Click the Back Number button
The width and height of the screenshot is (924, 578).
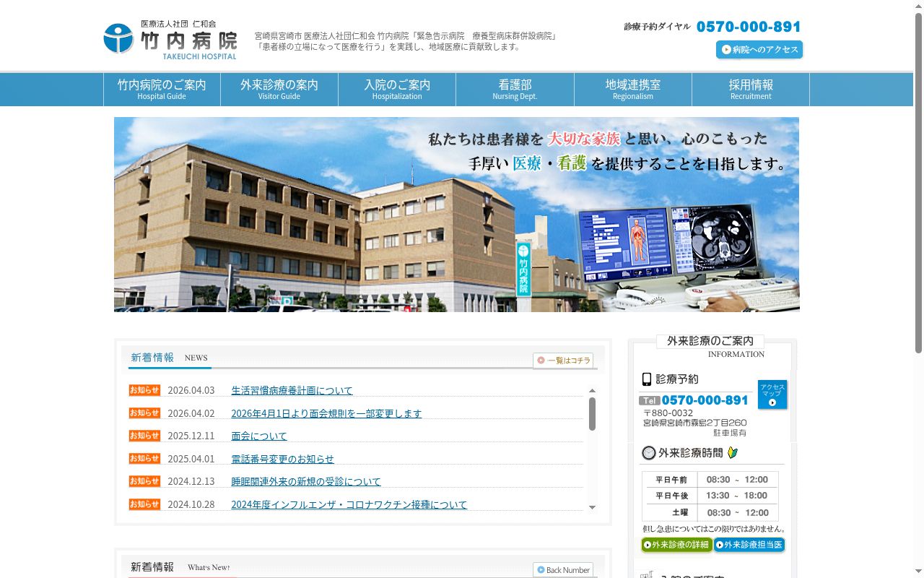click(x=563, y=570)
